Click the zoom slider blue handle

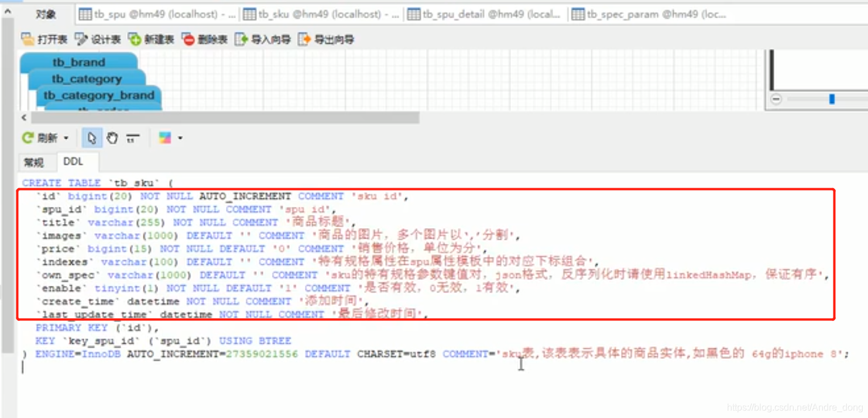click(x=832, y=99)
